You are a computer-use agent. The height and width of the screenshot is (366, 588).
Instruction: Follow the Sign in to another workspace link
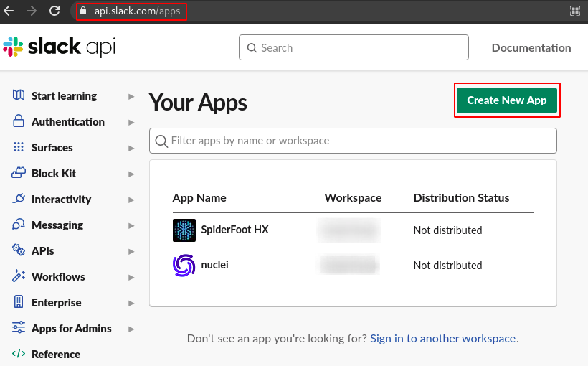tap(442, 338)
